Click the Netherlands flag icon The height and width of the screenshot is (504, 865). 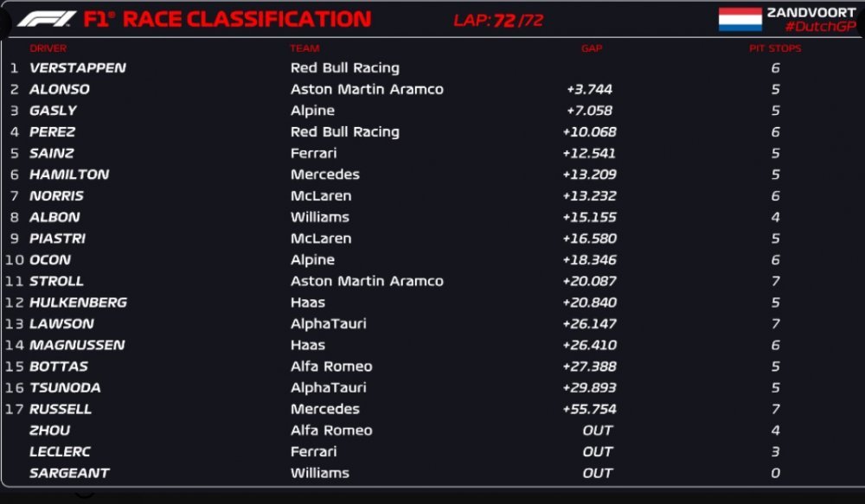click(740, 20)
